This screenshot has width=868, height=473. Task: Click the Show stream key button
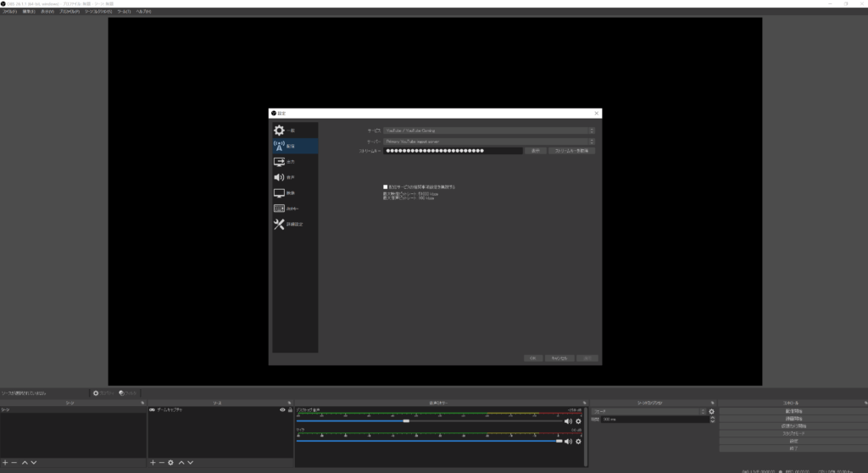coord(534,151)
